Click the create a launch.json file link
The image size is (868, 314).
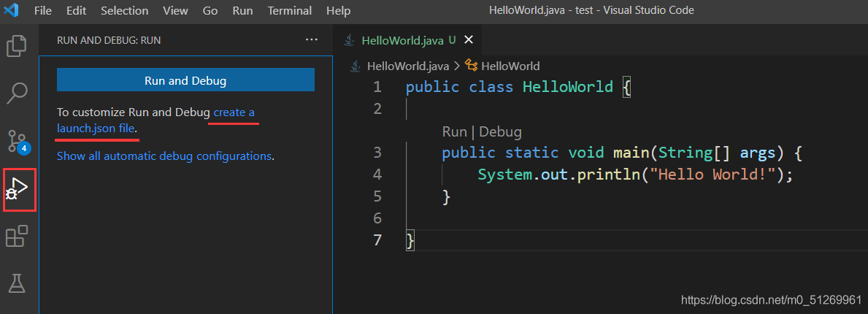pyautogui.click(x=156, y=120)
